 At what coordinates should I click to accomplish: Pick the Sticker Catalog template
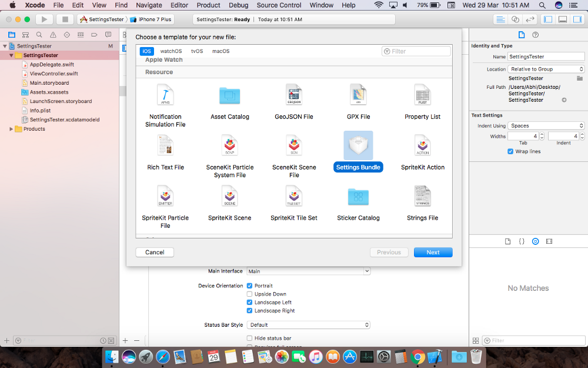(x=358, y=204)
